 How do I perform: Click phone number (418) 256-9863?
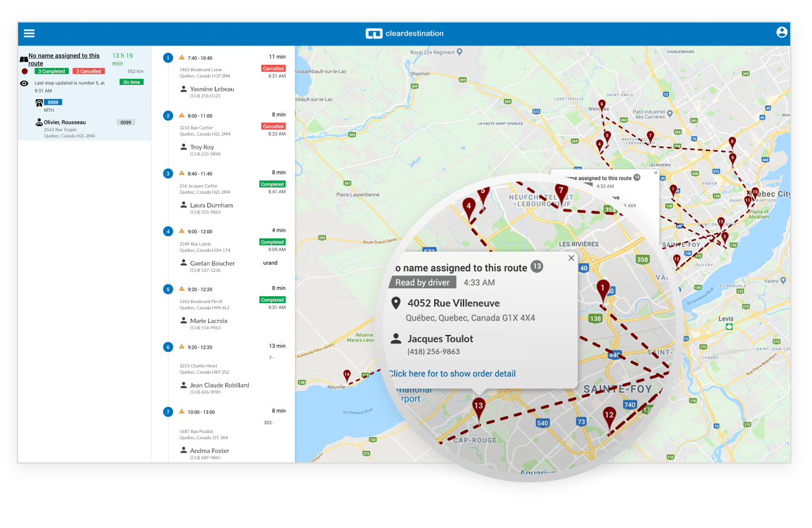point(433,352)
